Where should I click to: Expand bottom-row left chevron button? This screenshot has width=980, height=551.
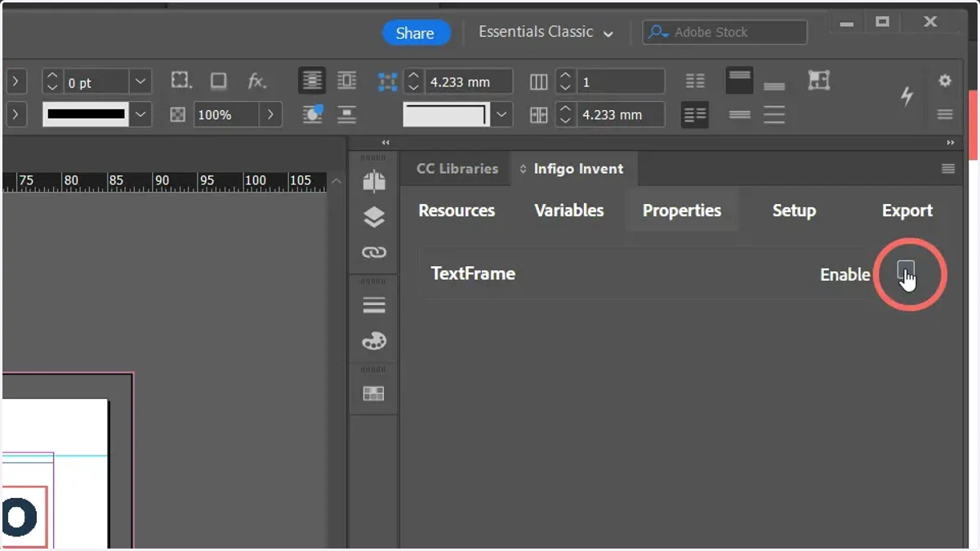[16, 115]
